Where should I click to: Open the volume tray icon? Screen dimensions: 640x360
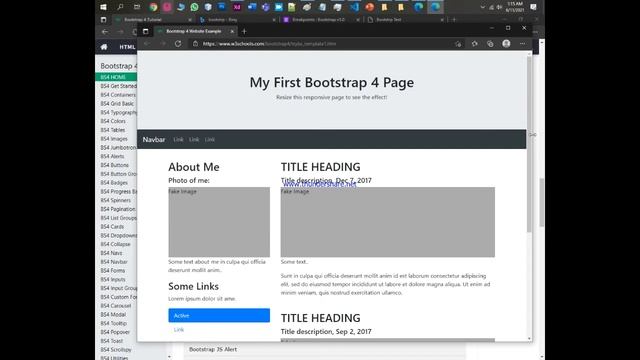(499, 7)
